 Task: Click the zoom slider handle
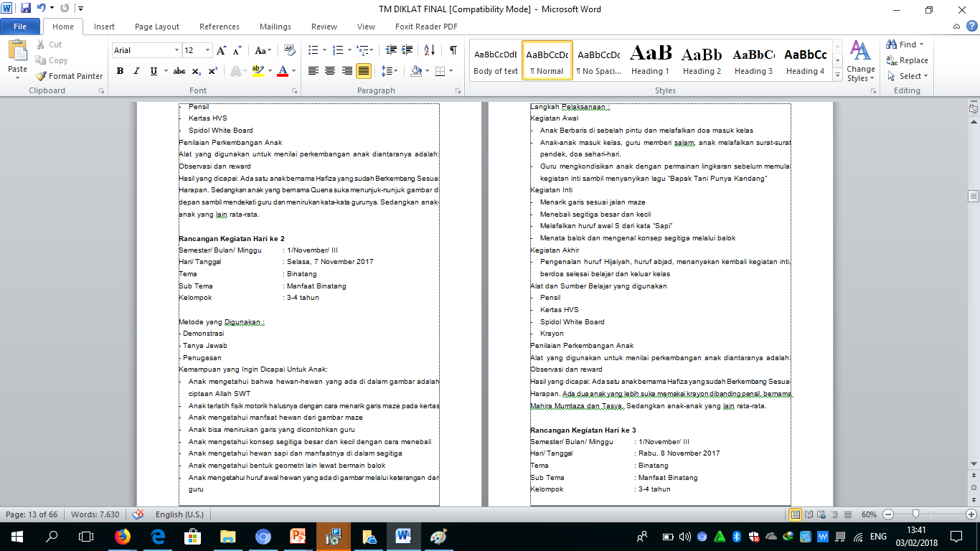(x=915, y=514)
